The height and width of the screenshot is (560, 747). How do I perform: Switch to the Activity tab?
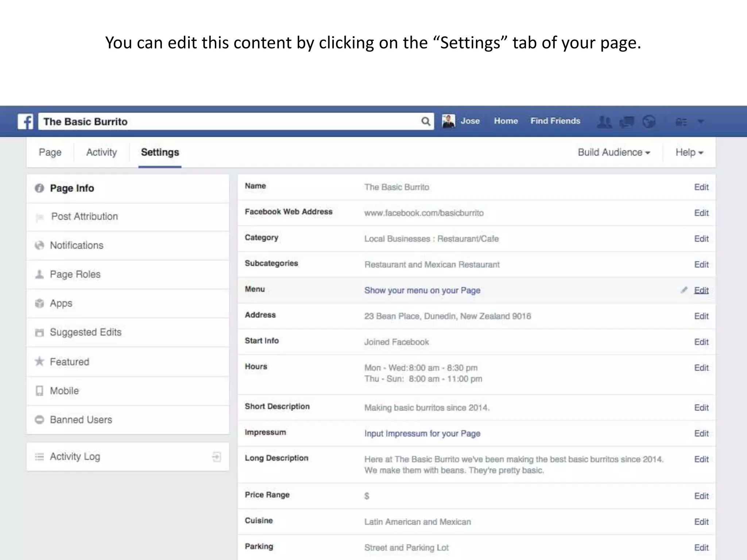[101, 152]
